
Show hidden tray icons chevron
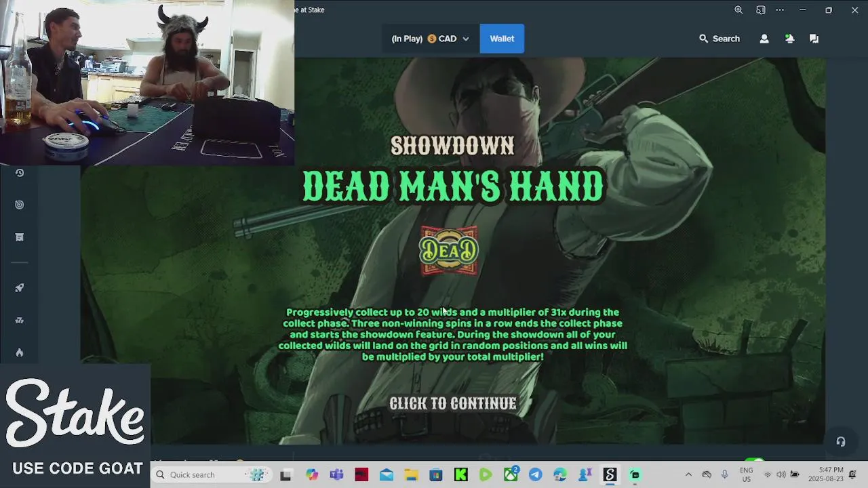(x=688, y=474)
